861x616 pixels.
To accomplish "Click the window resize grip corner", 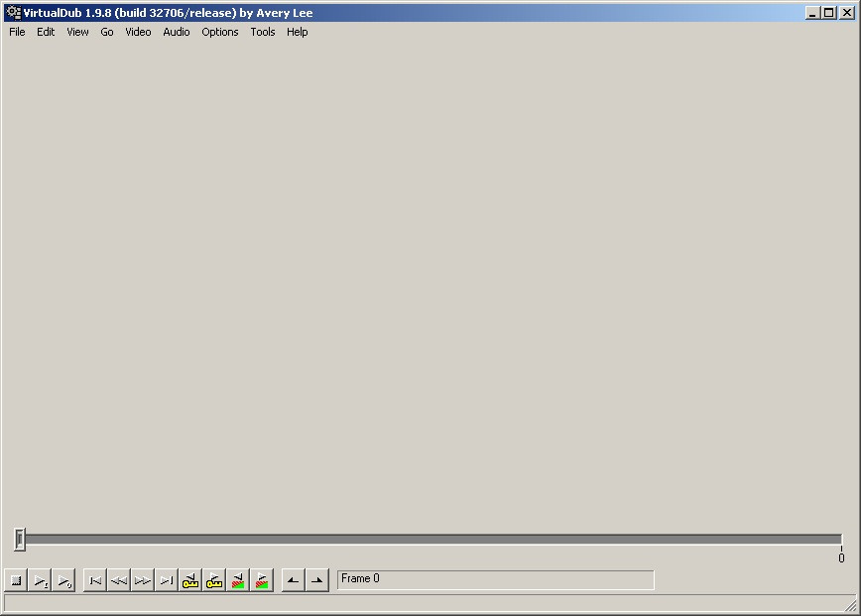I will coord(850,605).
